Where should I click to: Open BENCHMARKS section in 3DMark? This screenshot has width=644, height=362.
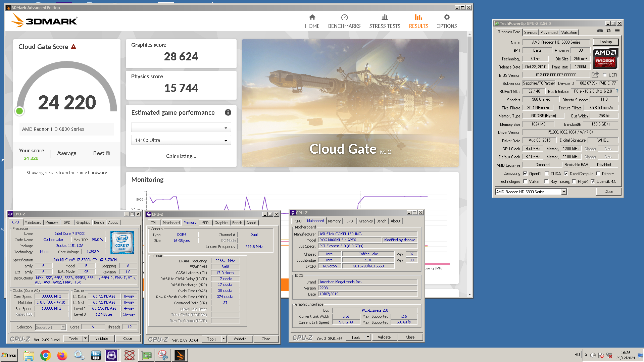click(x=344, y=21)
